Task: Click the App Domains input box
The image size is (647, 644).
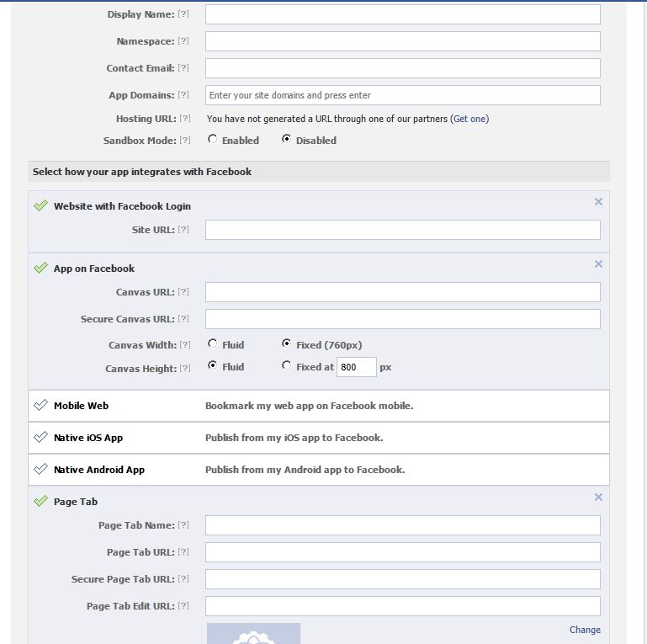Action: pos(403,95)
